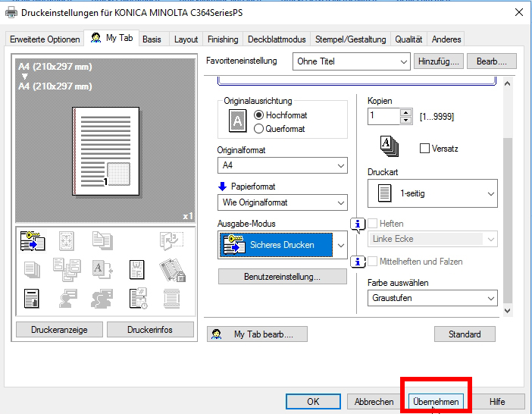Open Hilfe button
Image resolution: width=532 pixels, height=414 pixels.
[x=497, y=401]
